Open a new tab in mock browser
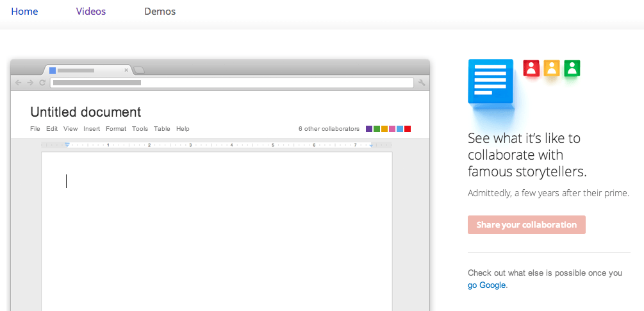The height and width of the screenshot is (311, 644). pos(140,70)
